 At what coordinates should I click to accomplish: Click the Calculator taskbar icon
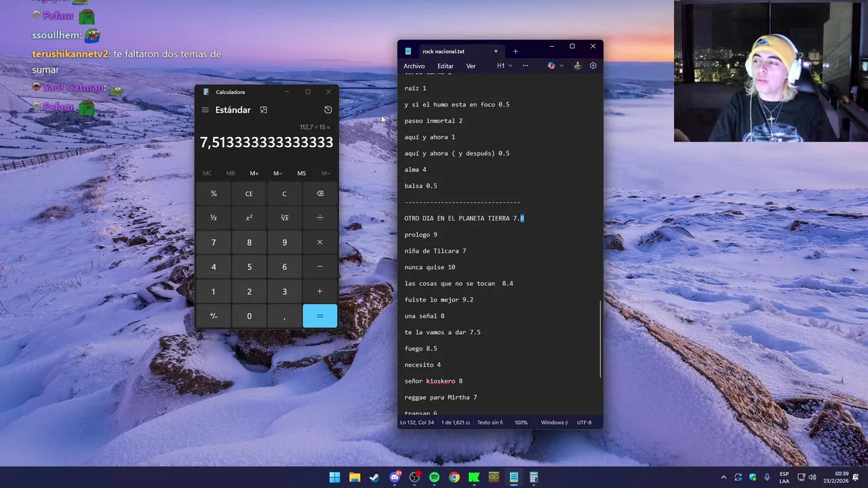(534, 477)
